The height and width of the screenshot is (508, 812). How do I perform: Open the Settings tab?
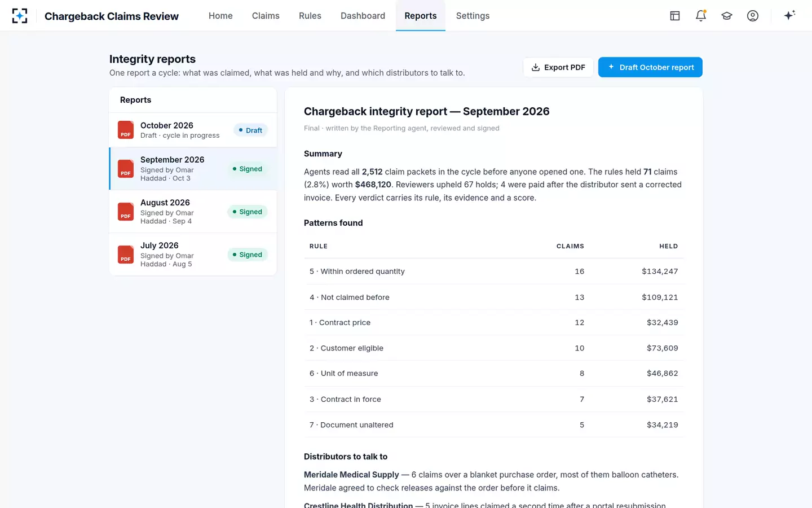(473, 16)
